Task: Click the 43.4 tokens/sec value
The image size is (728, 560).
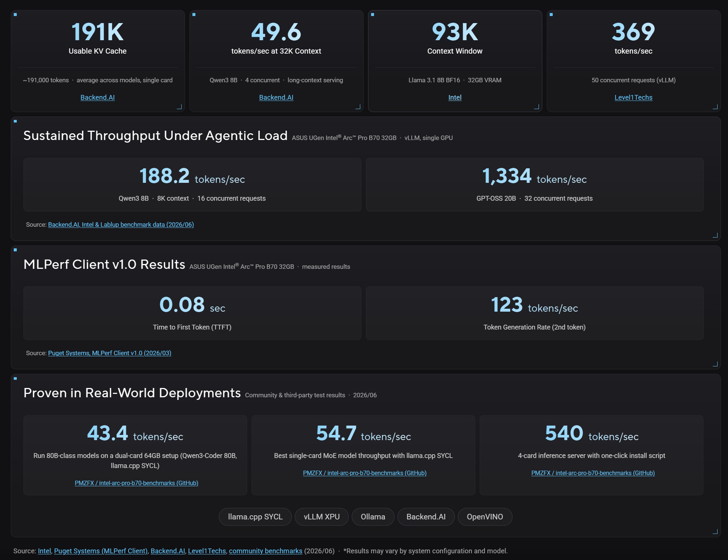Action: pos(135,433)
